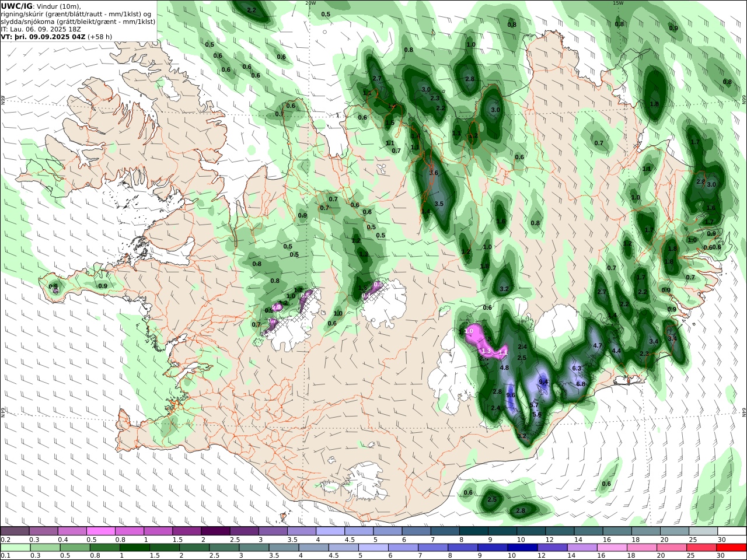Click the 'rigning/skúrir' legend description line
The image size is (747, 560).
click(x=77, y=13)
